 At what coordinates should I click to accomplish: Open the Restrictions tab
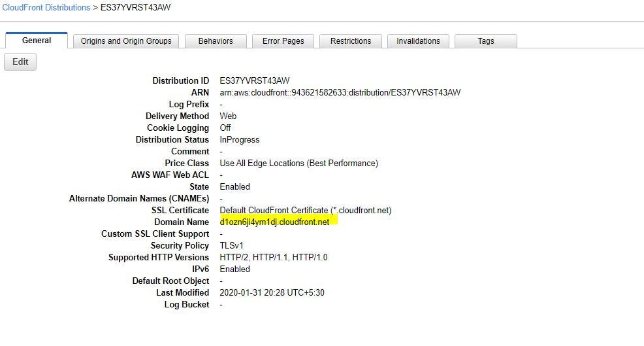tap(351, 41)
